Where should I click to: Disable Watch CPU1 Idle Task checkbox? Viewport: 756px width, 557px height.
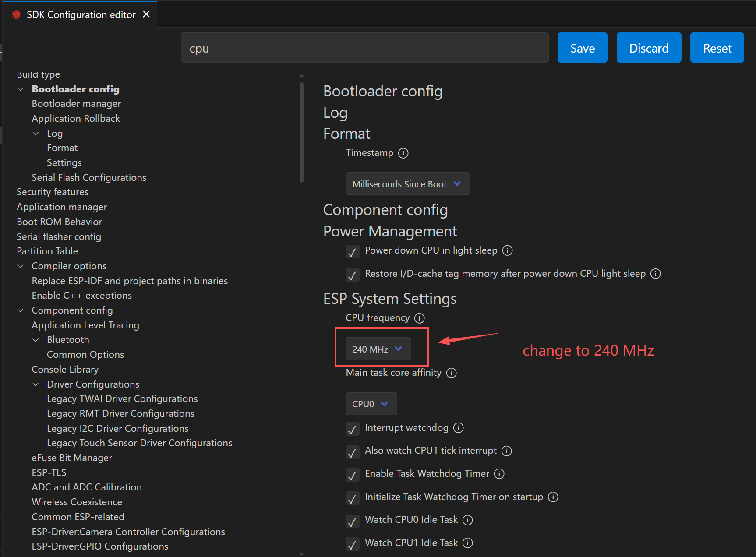click(x=352, y=544)
